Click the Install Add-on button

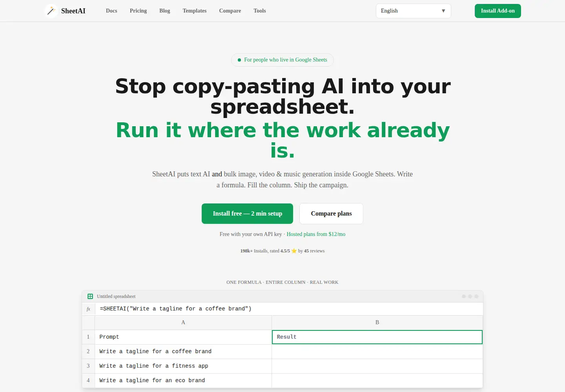pos(498,11)
